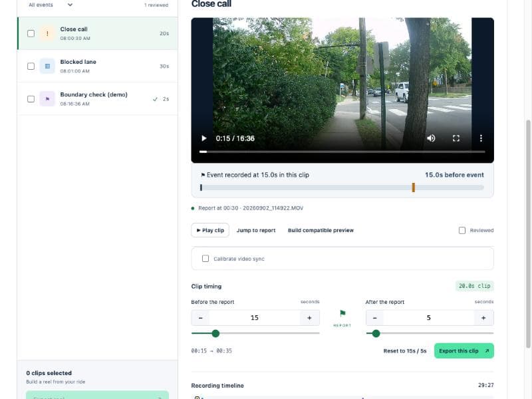The height and width of the screenshot is (399, 532).
Task: Click Export this clip button
Action: coord(464,351)
